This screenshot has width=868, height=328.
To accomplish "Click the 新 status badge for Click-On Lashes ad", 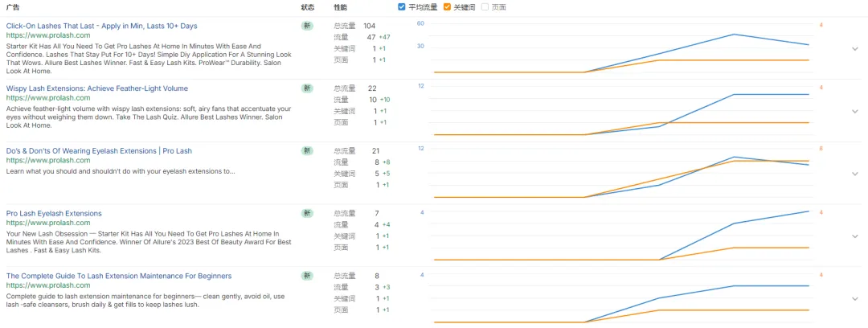I will point(307,26).
